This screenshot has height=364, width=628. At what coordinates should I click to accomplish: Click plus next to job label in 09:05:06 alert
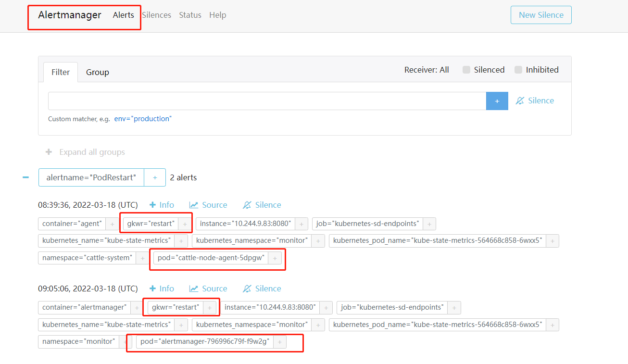(x=454, y=307)
